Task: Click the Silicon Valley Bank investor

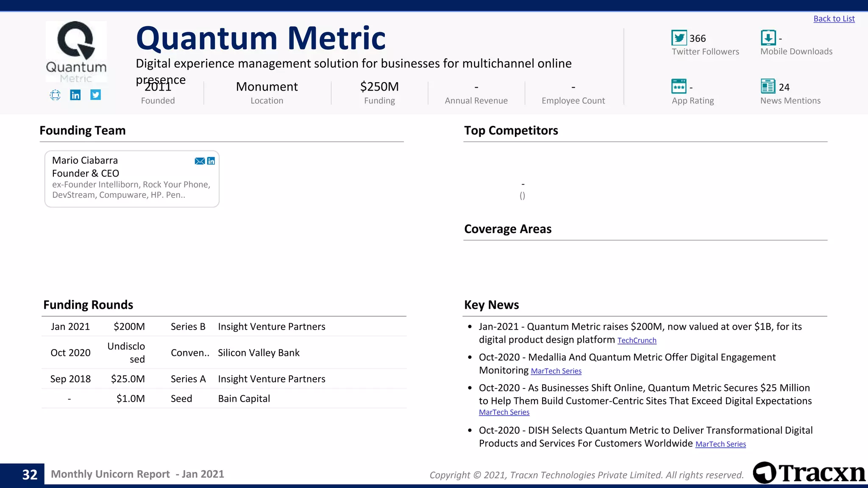Action: (x=259, y=353)
